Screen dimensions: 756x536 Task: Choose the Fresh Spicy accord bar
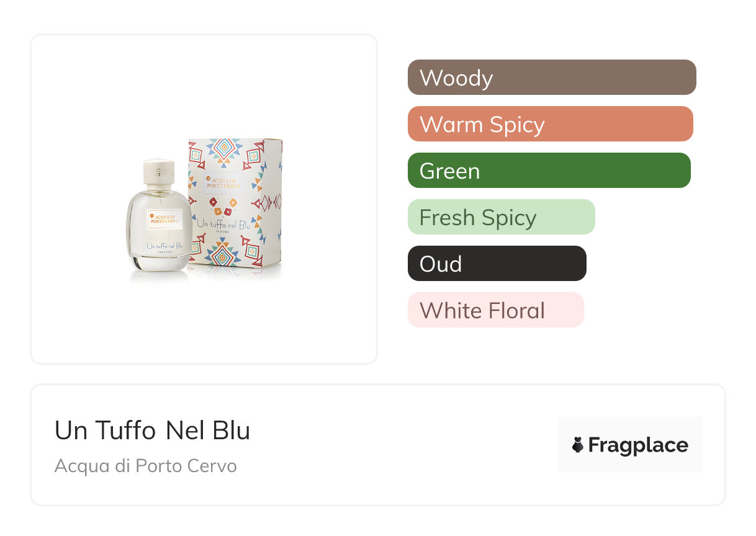point(501,217)
